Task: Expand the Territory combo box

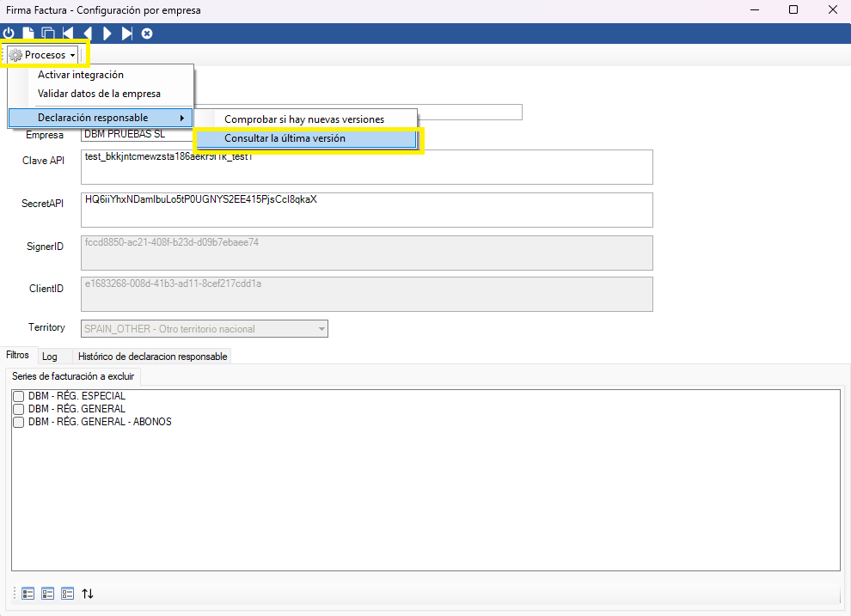Action: tap(321, 329)
